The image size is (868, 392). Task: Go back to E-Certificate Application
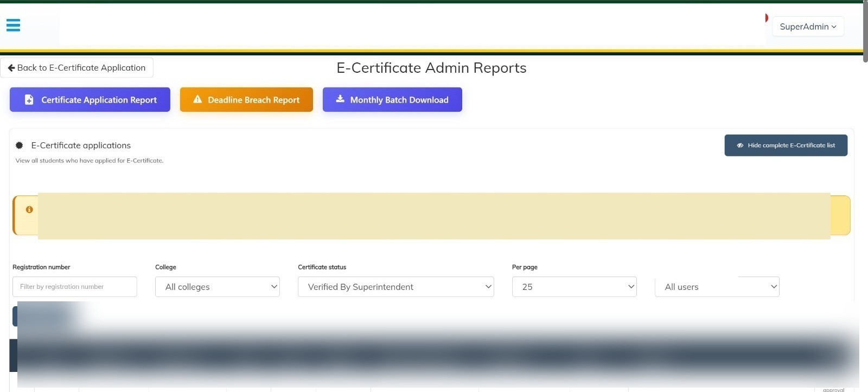point(76,68)
